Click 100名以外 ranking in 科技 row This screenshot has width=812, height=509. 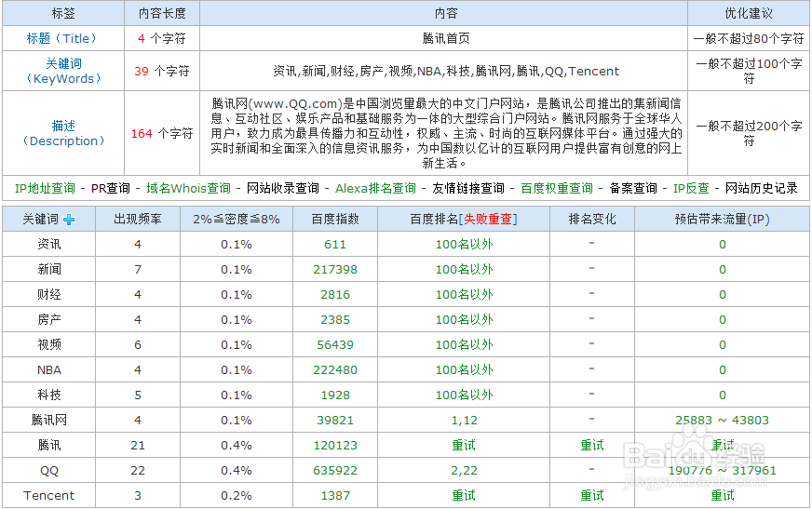tap(464, 395)
